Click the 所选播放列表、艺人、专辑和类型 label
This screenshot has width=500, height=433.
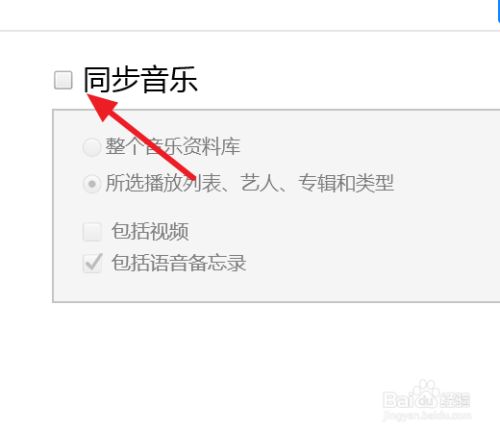250,183
